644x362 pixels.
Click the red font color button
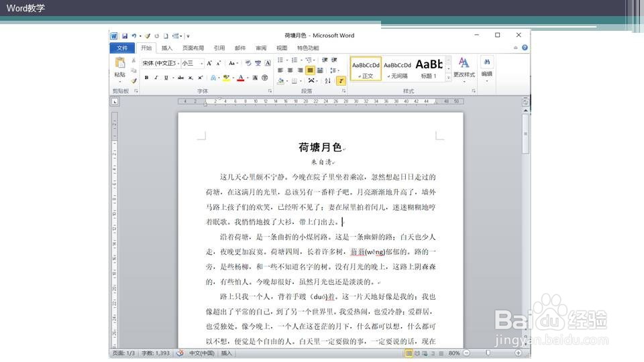[x=241, y=78]
